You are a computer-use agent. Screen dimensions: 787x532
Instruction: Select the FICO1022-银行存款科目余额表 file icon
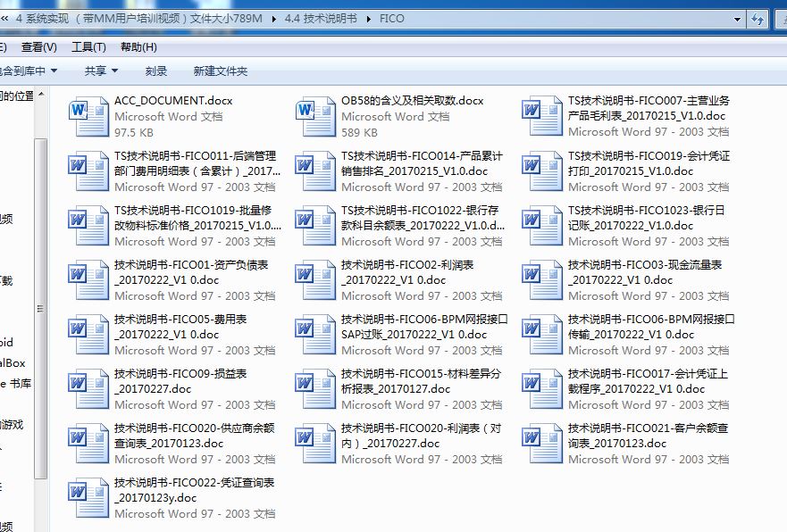(x=315, y=226)
